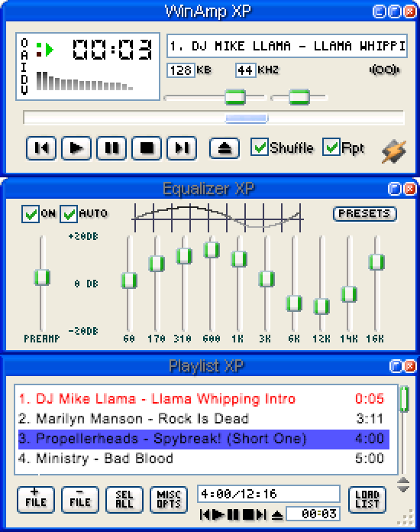This screenshot has height=532, width=420.
Task: Click the equalizer curve graph
Action: [x=218, y=218]
